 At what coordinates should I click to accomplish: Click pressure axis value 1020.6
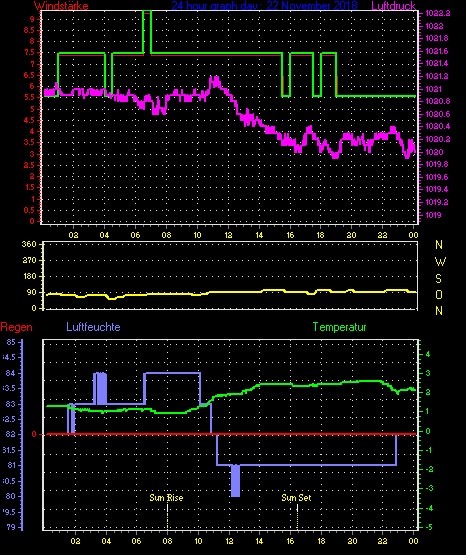pos(438,114)
